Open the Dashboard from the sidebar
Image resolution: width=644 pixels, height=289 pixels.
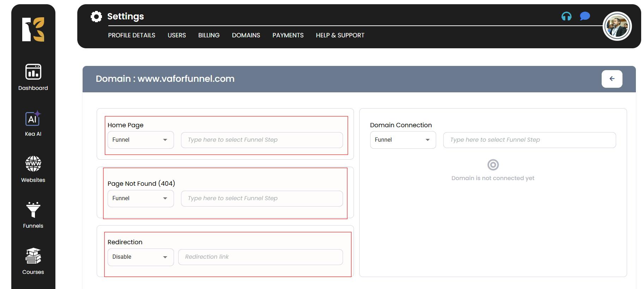point(33,72)
